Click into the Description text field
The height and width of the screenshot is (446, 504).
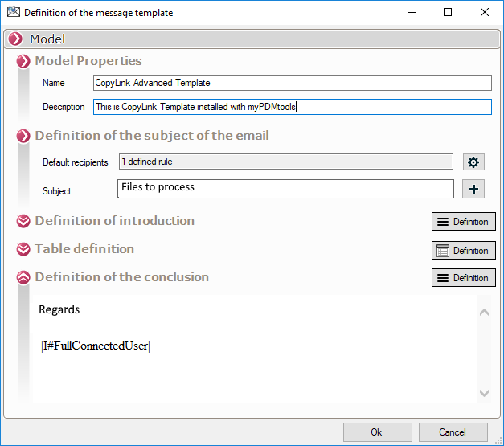(291, 107)
